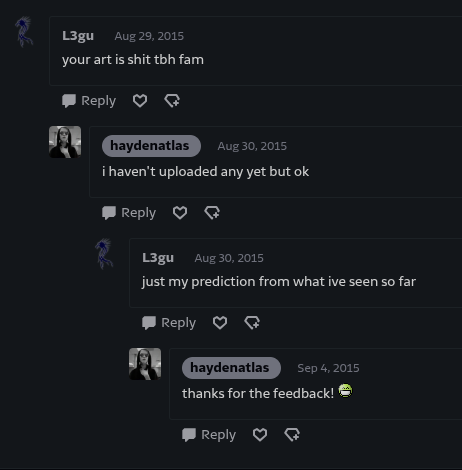
Task: Click the Aug 29, 2015 timestamp link
Action: 149,36
